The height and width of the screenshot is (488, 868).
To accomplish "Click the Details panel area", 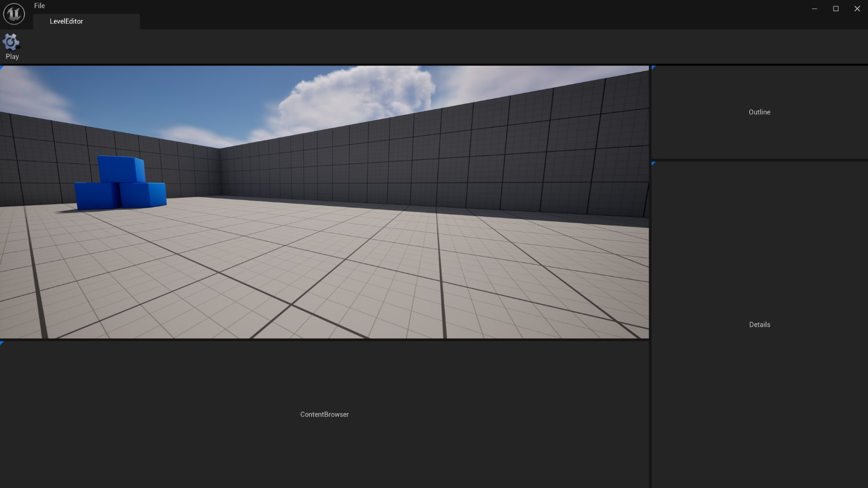I will click(759, 324).
